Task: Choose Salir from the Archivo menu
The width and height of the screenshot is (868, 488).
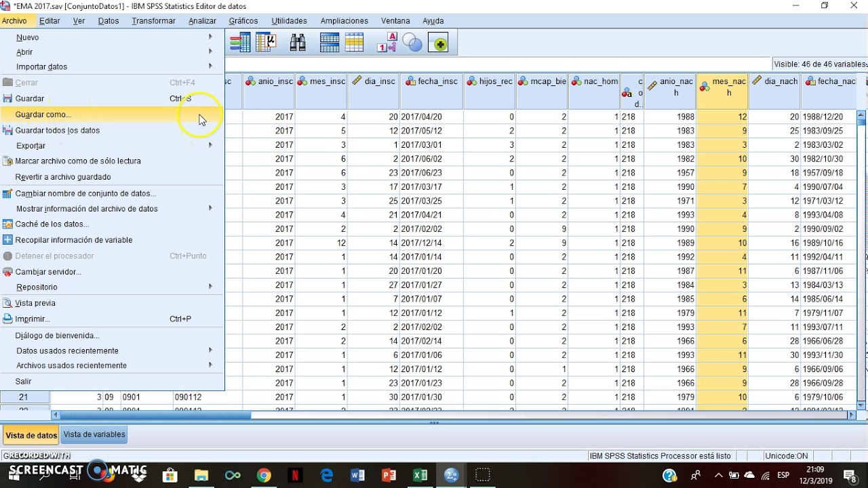Action: 113,382
